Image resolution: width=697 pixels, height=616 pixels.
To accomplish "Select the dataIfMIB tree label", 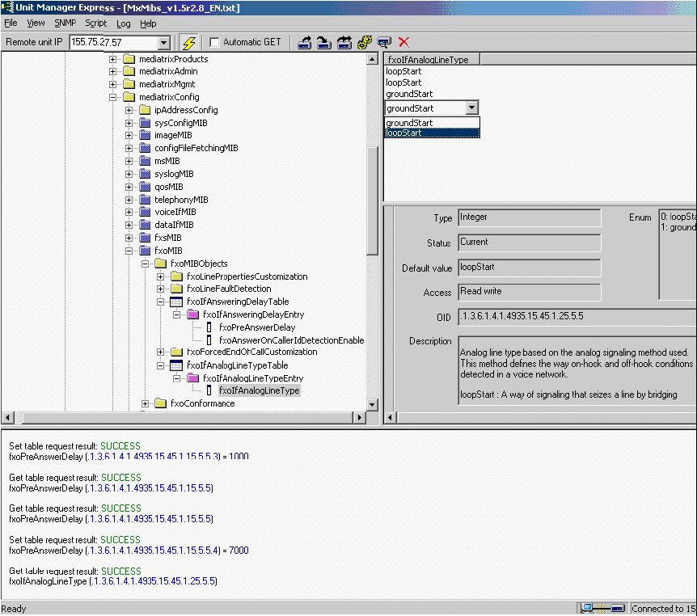I will tap(174, 225).
